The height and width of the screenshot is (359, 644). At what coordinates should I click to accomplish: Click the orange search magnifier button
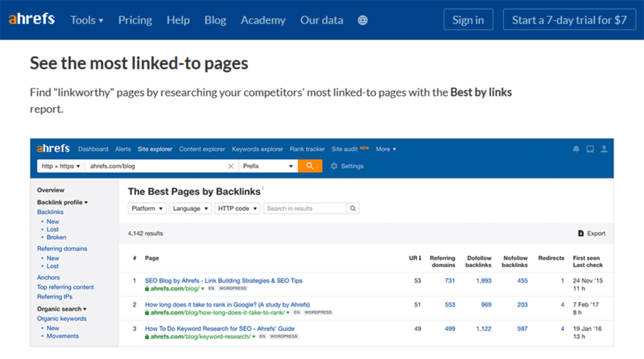(x=310, y=166)
